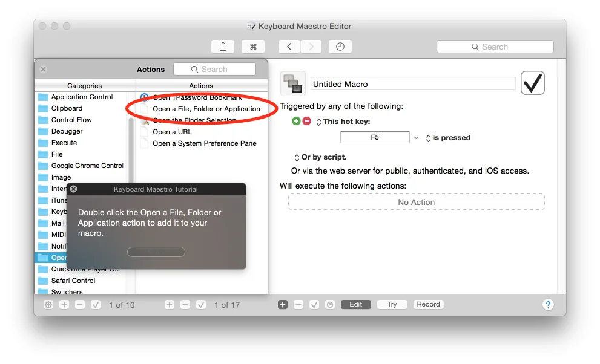Select the Safari Control category

(73, 281)
